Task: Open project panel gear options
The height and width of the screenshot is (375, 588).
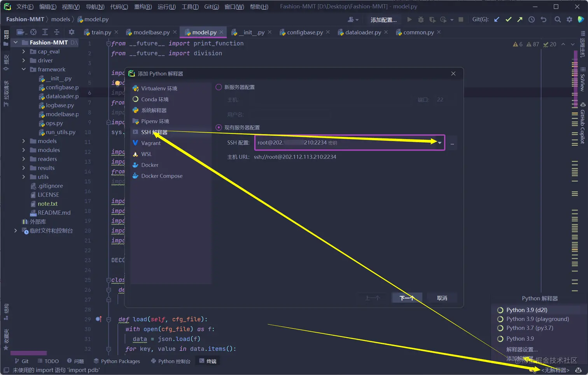Action: (x=71, y=32)
